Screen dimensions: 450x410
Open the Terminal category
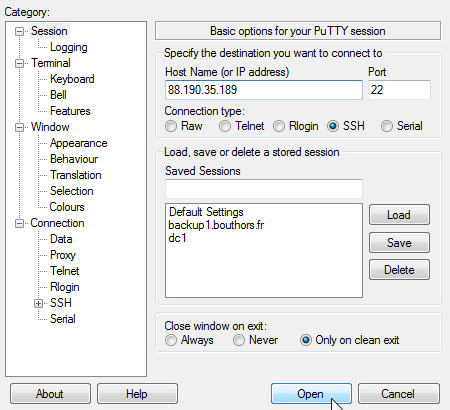point(51,63)
